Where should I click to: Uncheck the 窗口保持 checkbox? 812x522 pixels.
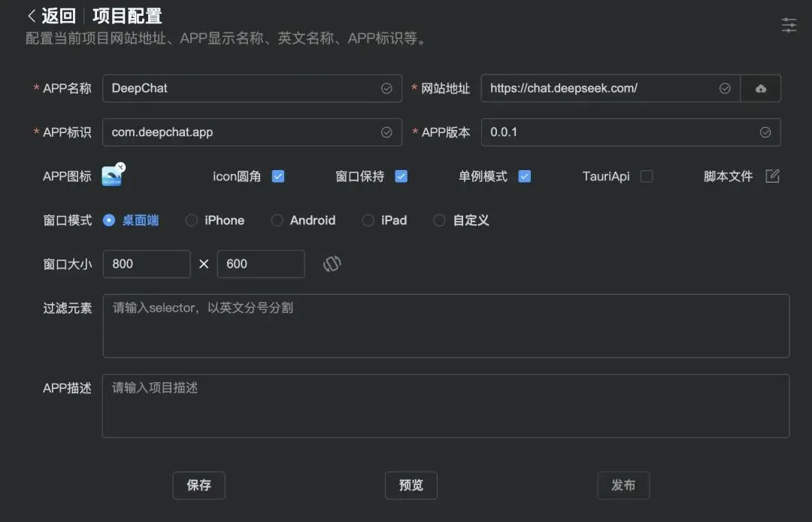click(401, 177)
